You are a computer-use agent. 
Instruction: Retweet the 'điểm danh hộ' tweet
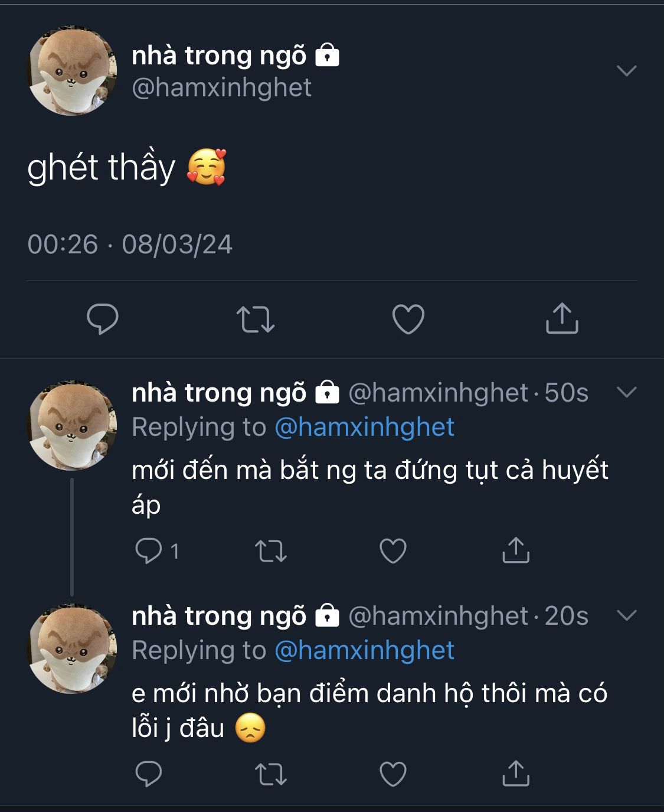[x=271, y=774]
